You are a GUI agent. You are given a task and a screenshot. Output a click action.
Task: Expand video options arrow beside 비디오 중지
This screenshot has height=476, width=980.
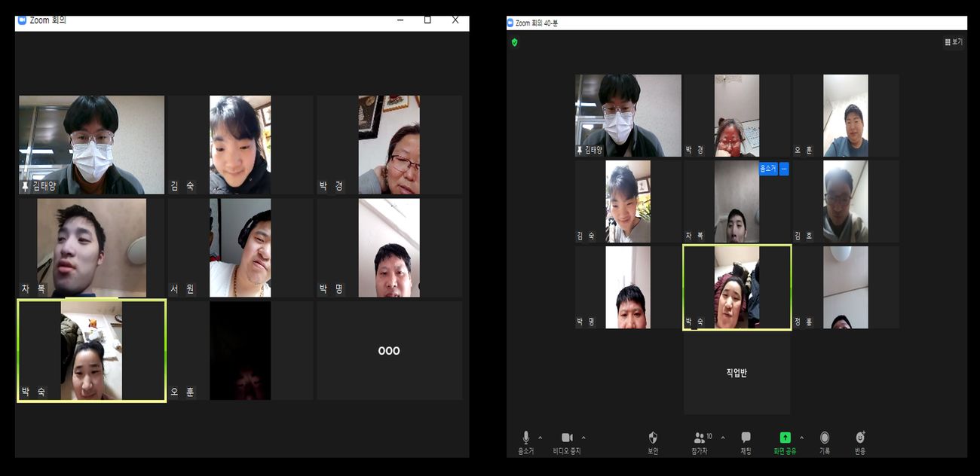pyautogui.click(x=583, y=438)
